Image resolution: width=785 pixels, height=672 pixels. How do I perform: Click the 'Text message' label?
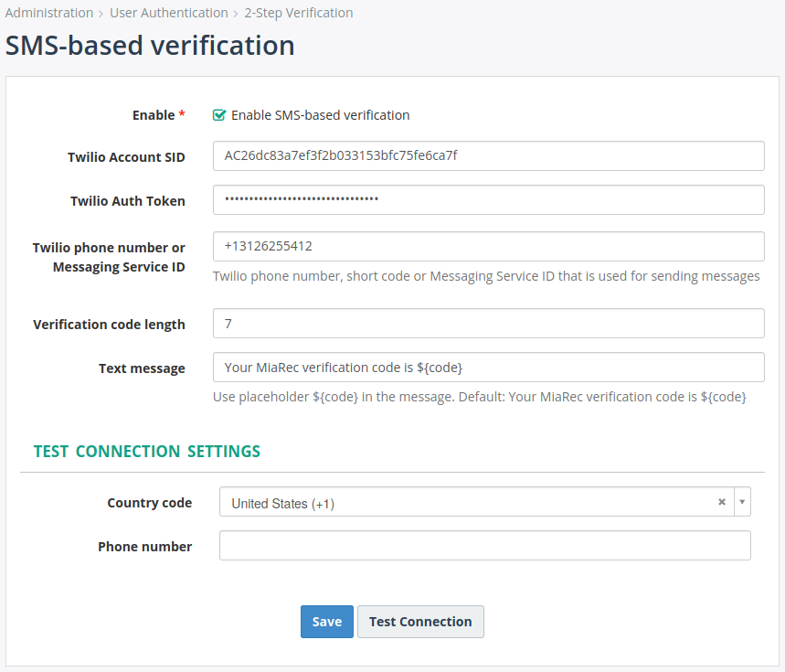(x=142, y=368)
